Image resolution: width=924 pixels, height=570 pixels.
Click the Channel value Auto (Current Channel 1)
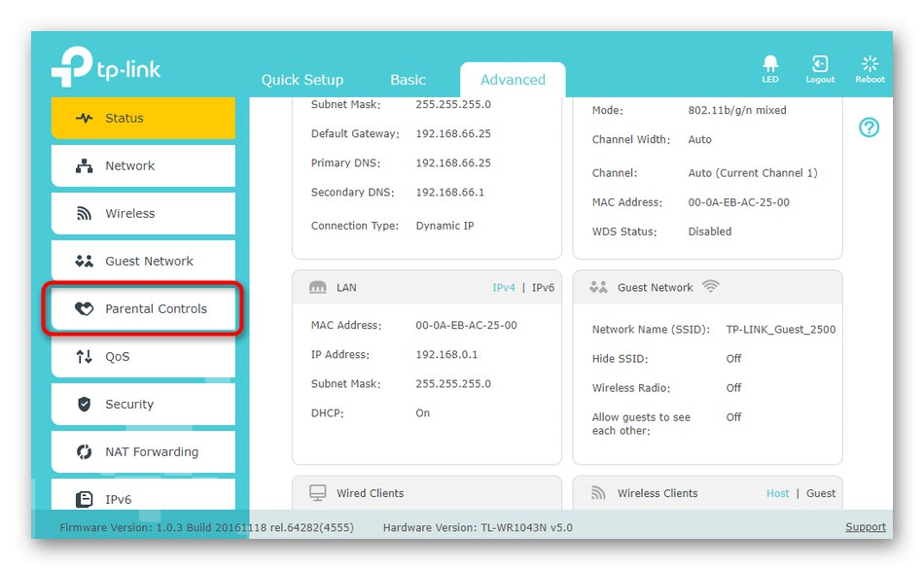tap(753, 173)
